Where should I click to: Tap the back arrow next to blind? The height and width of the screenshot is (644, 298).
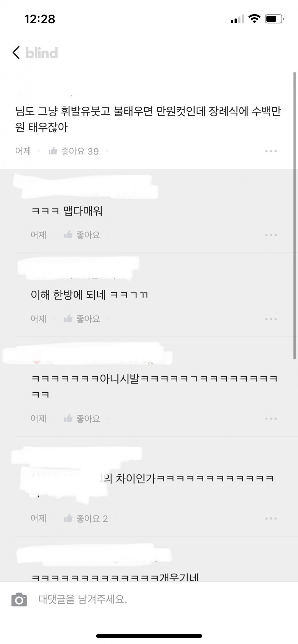click(x=16, y=53)
